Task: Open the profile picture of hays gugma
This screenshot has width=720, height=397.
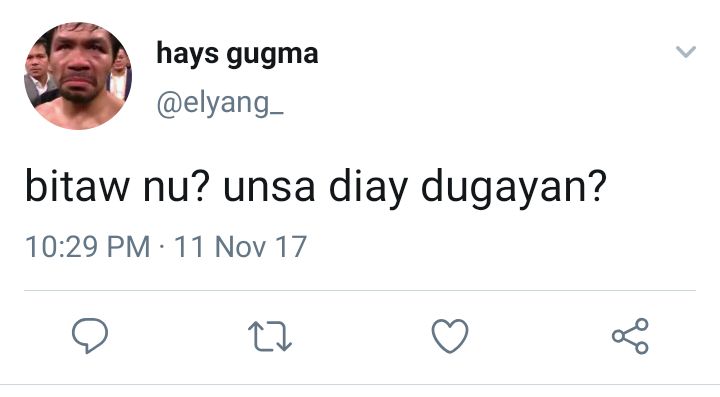Action: (x=78, y=76)
